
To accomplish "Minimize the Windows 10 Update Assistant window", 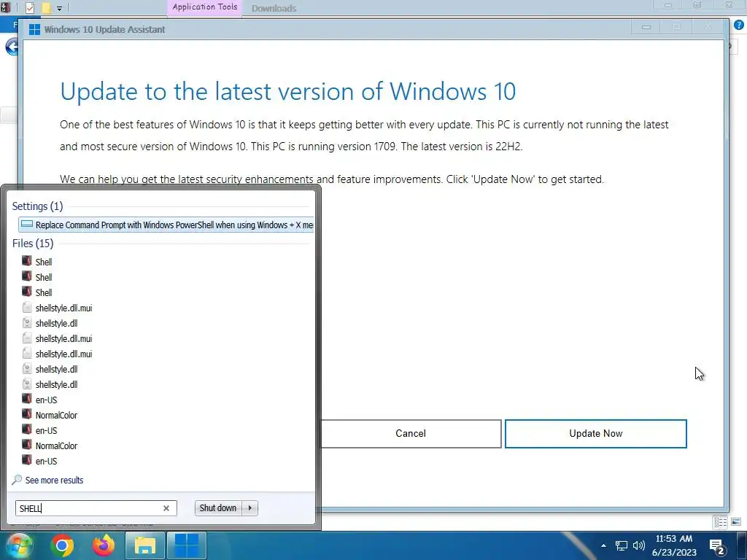I will click(x=646, y=27).
